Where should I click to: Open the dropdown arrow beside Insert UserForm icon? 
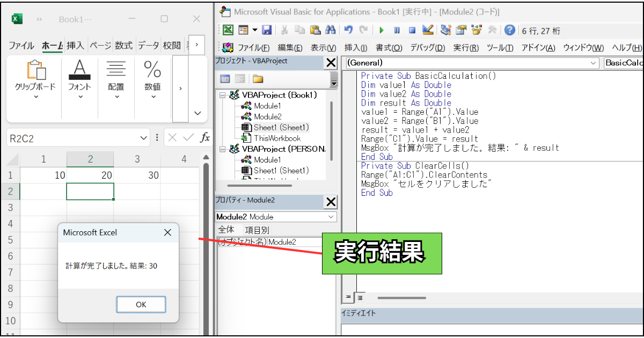(254, 30)
